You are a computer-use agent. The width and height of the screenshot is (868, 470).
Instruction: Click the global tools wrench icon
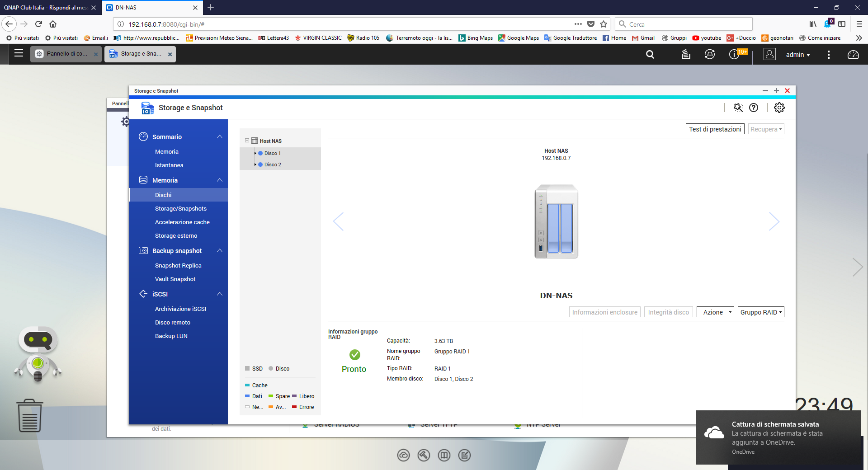click(738, 108)
